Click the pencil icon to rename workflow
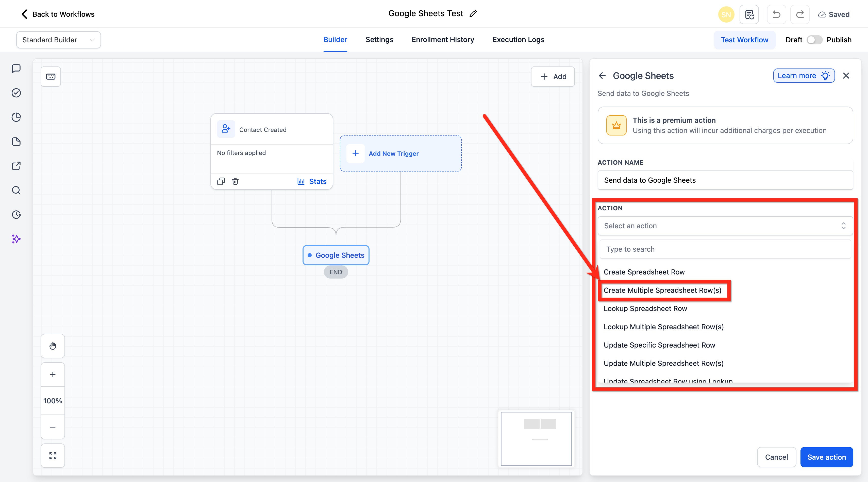Image resolution: width=868 pixels, height=482 pixels. coord(473,13)
